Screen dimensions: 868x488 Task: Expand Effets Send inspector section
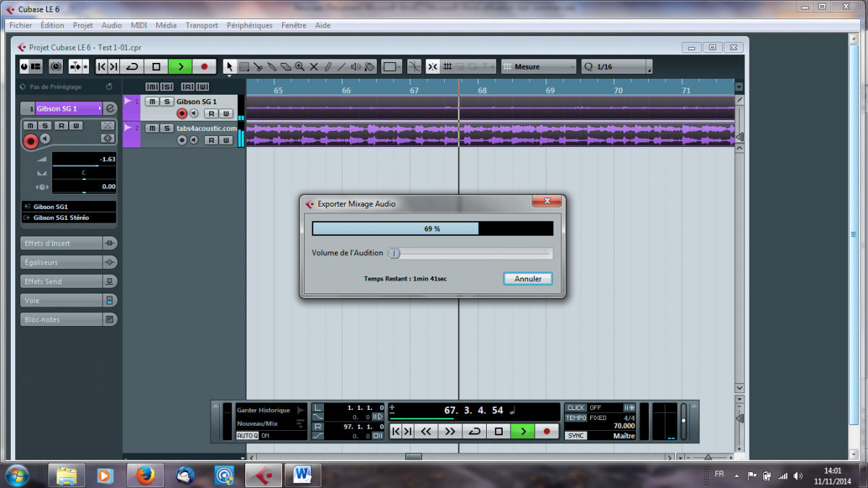(69, 281)
